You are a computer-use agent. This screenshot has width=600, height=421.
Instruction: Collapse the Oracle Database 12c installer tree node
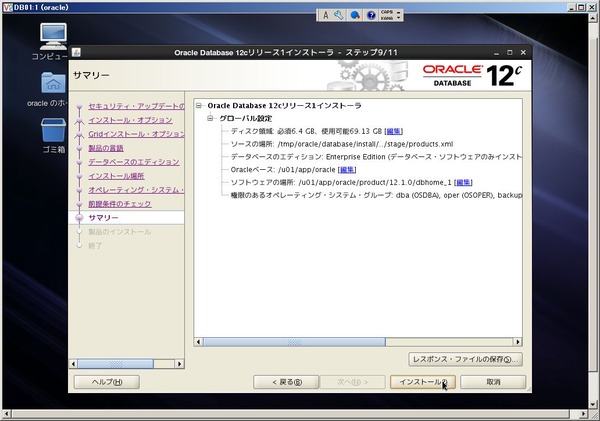199,106
